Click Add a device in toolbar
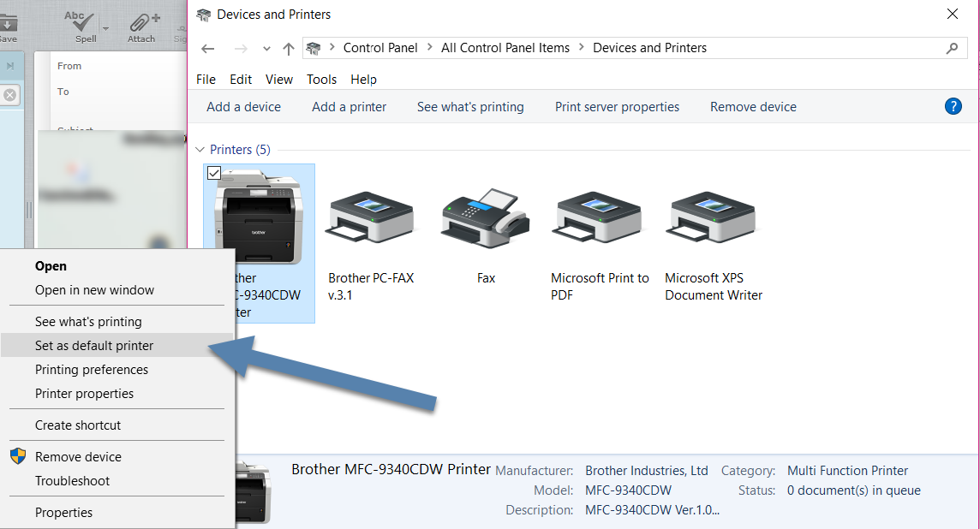The image size is (980, 529). tap(244, 107)
